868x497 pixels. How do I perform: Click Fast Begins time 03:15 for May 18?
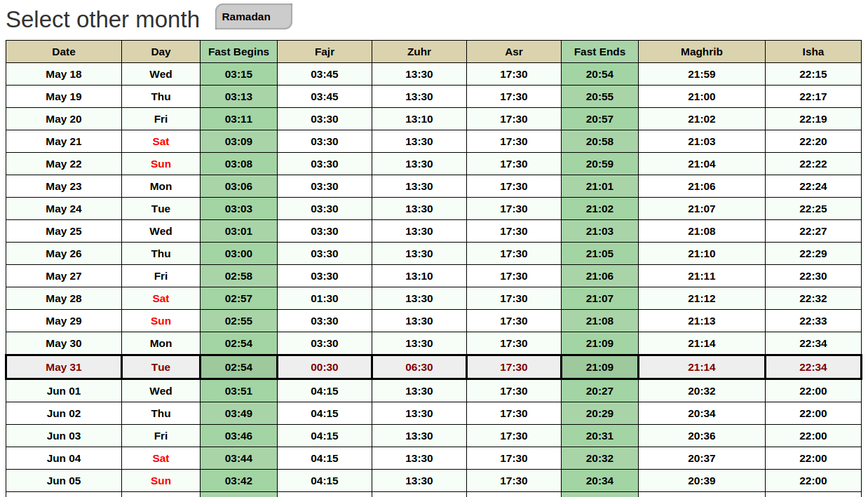(238, 74)
